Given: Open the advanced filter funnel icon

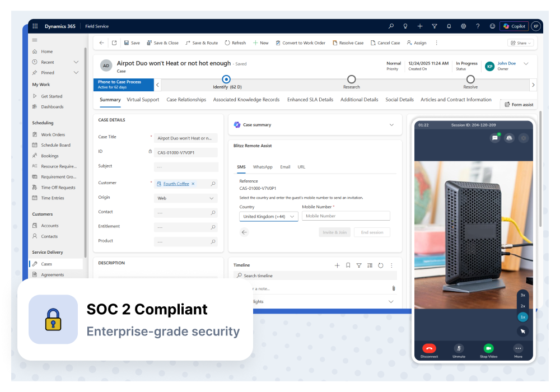Looking at the screenshot, I should 435,26.
